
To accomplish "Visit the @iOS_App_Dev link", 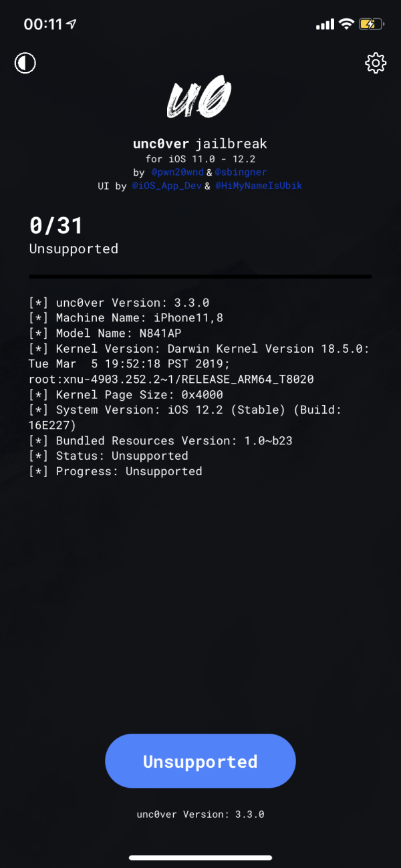I will 170,186.
